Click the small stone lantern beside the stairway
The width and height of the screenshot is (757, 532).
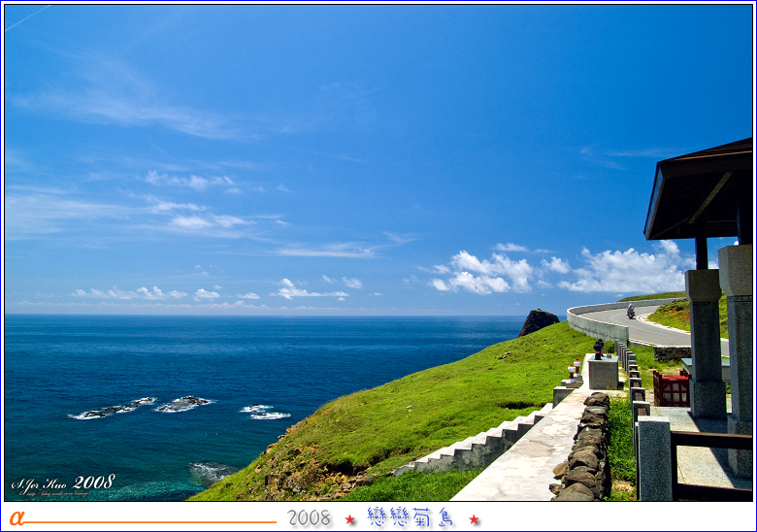(x=598, y=349)
